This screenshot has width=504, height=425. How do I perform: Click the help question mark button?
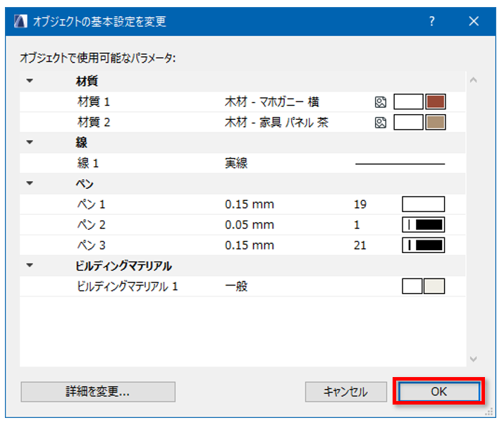point(432,22)
